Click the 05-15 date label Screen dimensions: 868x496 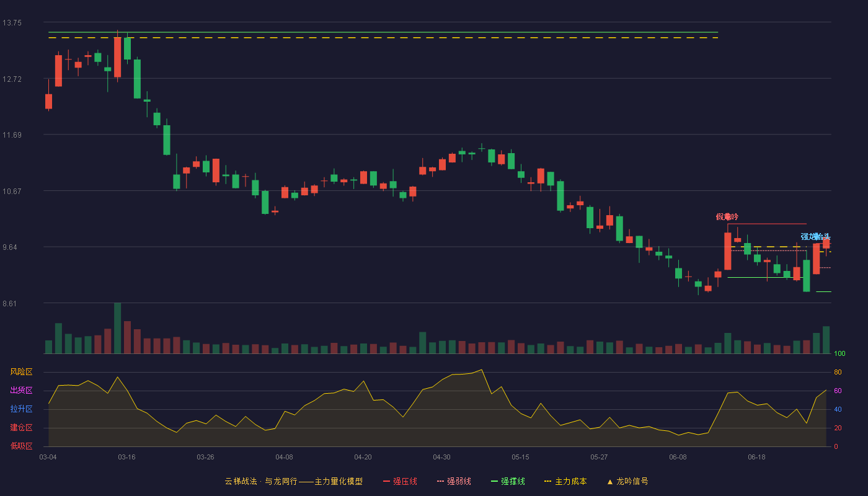pos(520,457)
